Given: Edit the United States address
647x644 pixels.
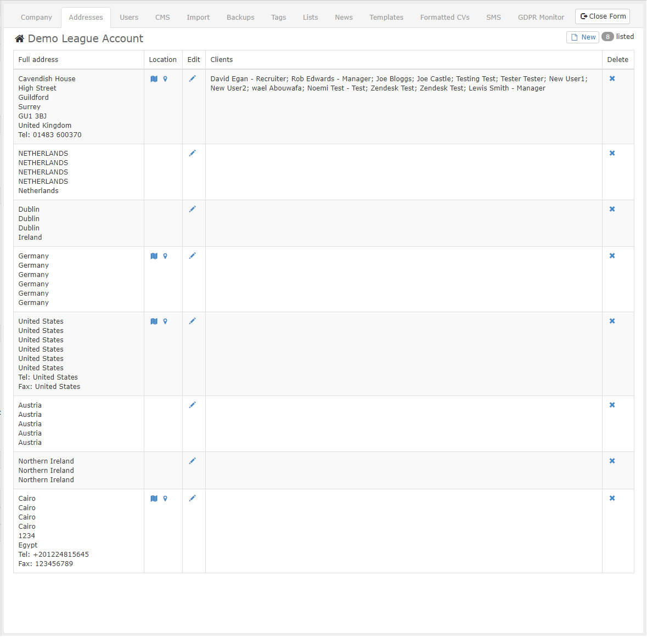Looking at the screenshot, I should pos(192,321).
